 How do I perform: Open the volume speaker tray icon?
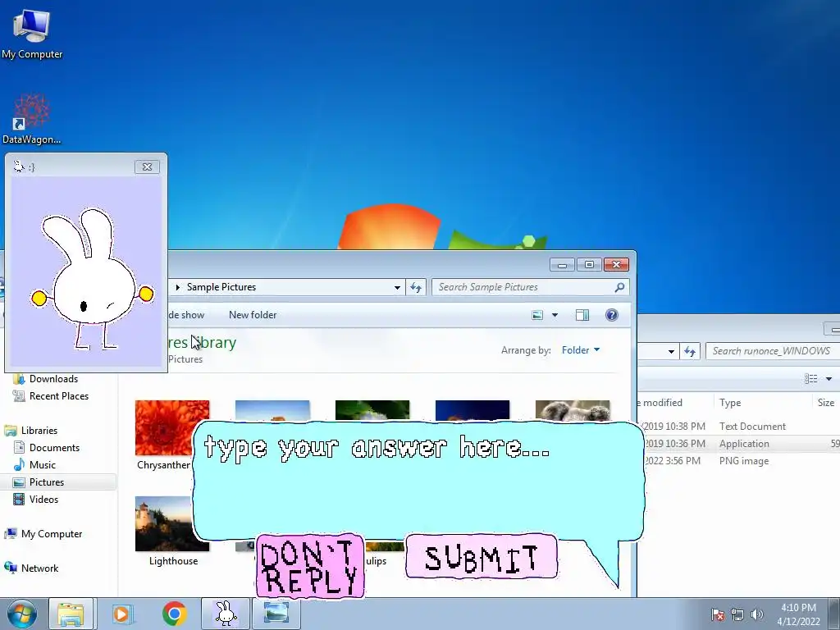[x=756, y=614]
